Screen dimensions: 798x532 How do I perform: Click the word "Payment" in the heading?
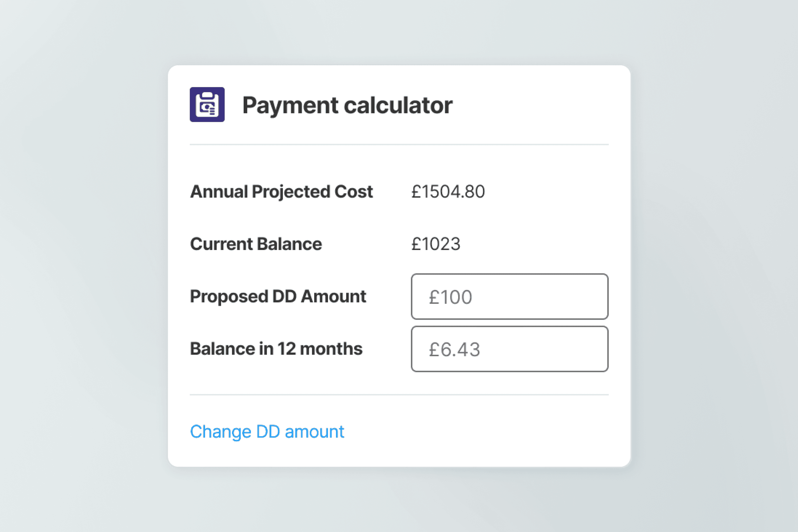pyautogui.click(x=290, y=106)
